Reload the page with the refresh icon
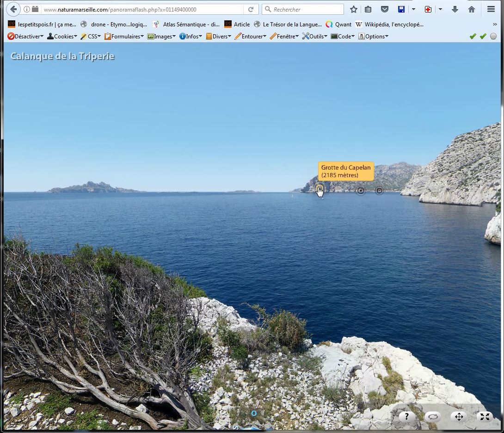Viewport: 504px width, 433px height. click(251, 9)
